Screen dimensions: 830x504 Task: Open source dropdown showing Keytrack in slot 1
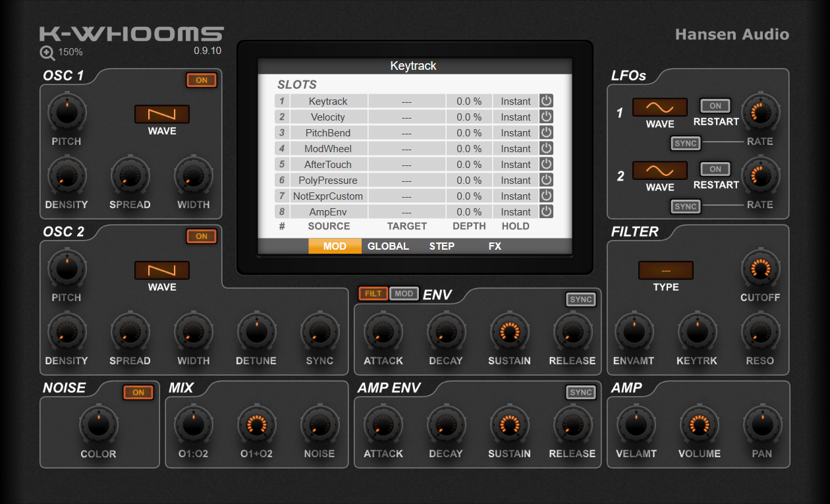[x=328, y=101]
